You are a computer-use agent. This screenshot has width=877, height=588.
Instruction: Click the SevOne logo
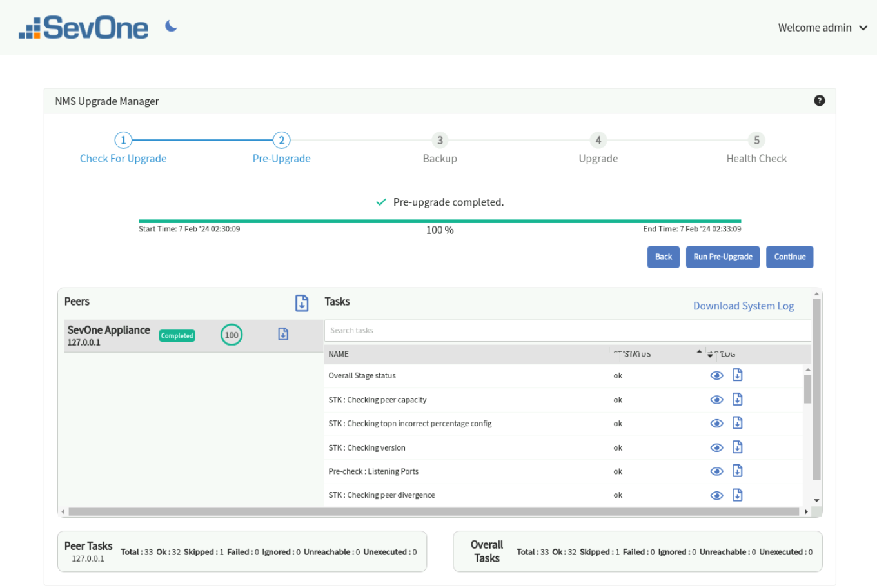84,28
